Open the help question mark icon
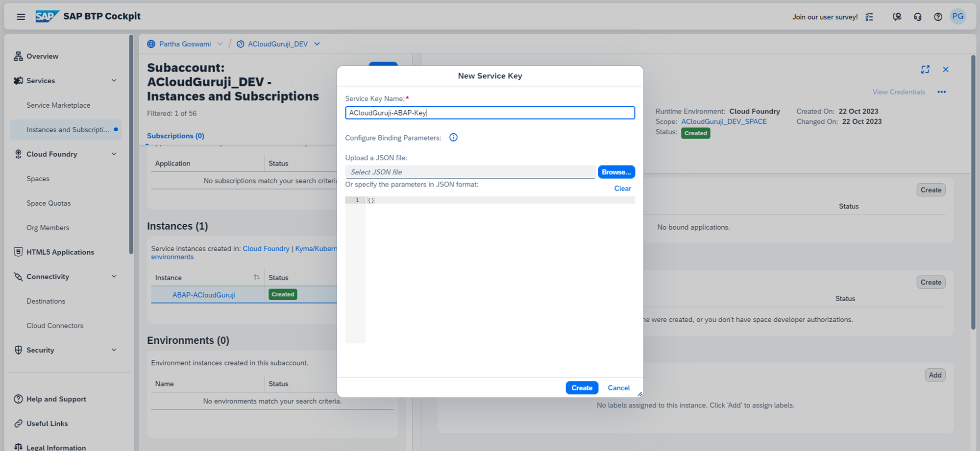980x451 pixels. 938,17
